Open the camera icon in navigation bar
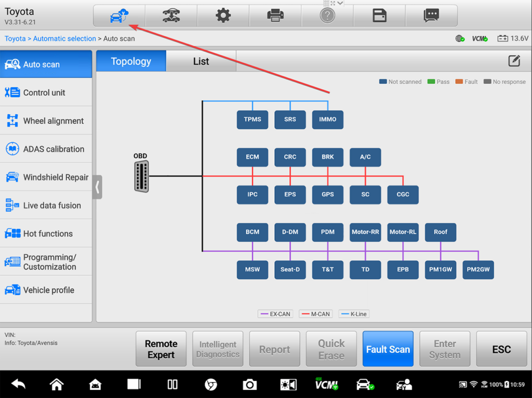Viewport: 532px width, 398px height. [250, 385]
